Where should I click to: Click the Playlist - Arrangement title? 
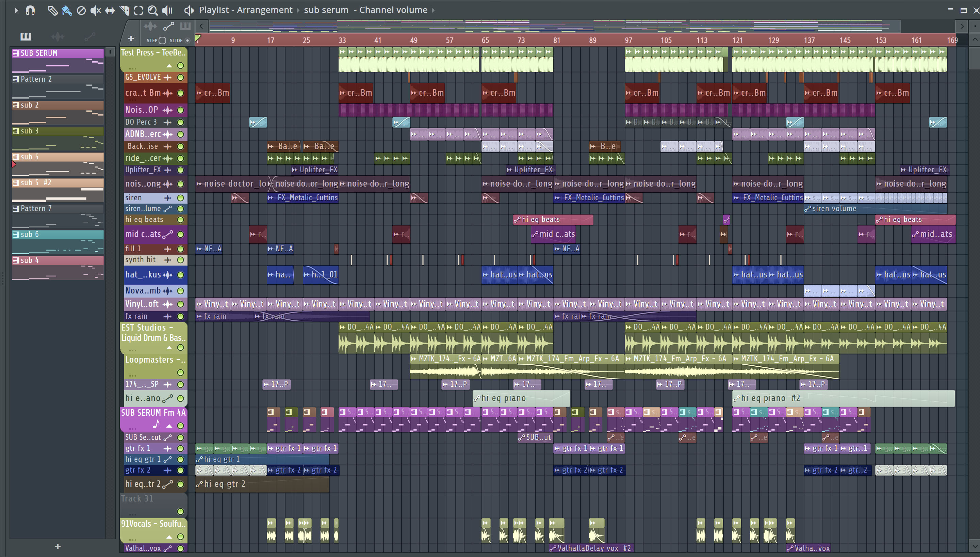click(x=245, y=10)
